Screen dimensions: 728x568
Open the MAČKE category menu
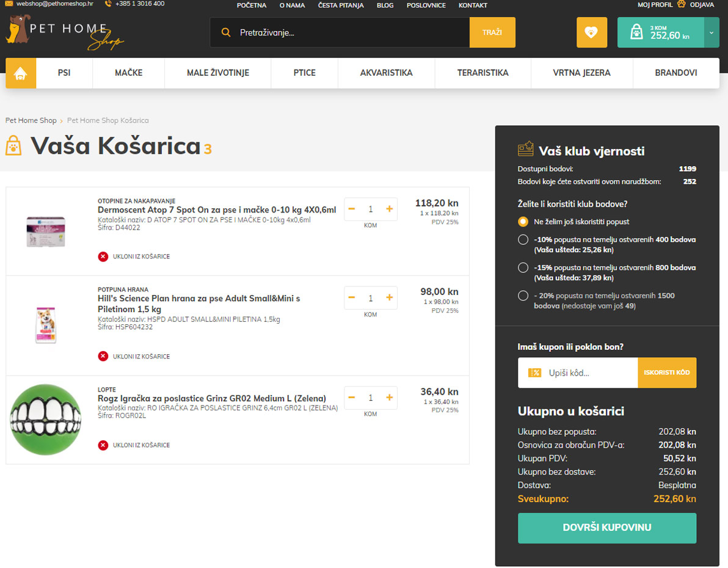point(128,73)
